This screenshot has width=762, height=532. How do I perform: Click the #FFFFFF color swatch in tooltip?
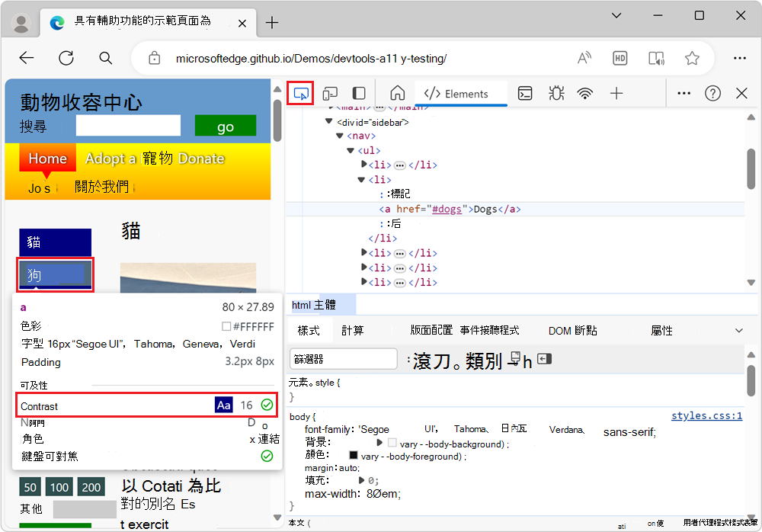226,326
